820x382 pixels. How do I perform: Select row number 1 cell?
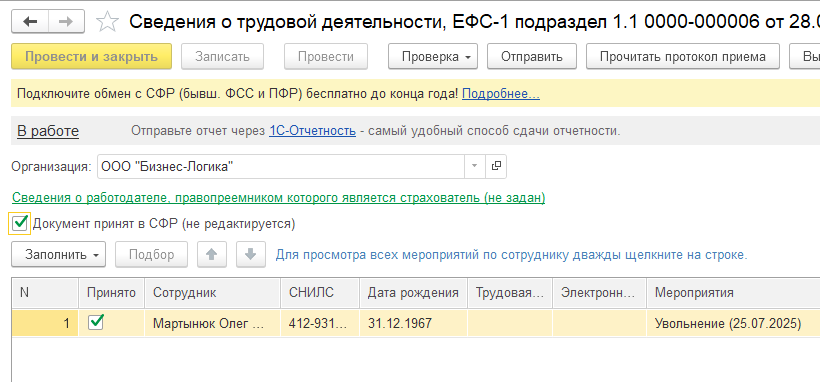pyautogui.click(x=45, y=323)
